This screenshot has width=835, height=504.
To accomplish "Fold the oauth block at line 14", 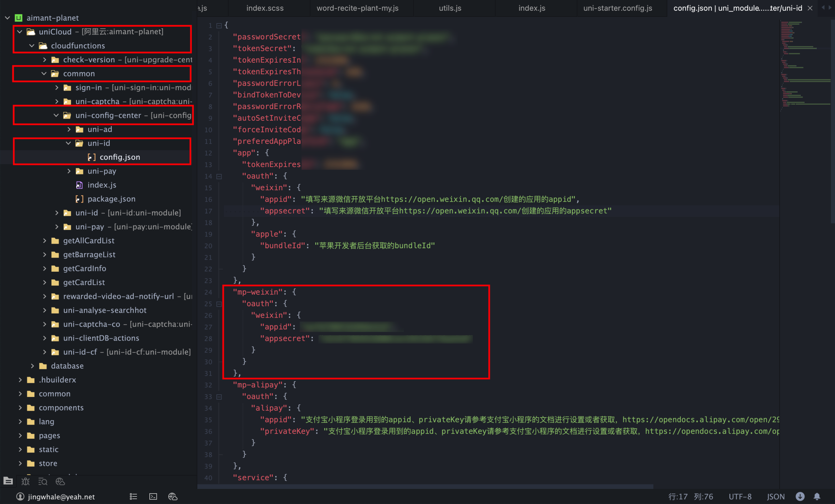I will (219, 176).
